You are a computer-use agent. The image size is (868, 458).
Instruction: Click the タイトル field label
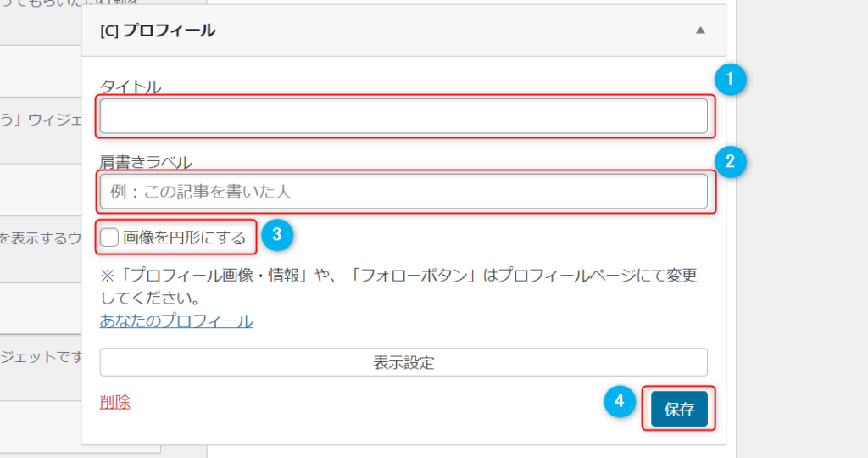(131, 87)
